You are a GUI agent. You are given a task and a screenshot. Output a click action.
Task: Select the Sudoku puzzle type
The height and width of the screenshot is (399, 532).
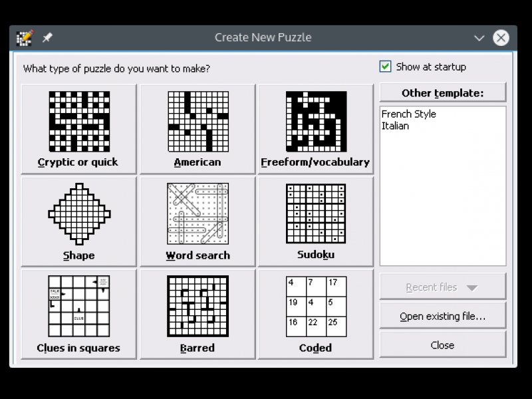(316, 221)
